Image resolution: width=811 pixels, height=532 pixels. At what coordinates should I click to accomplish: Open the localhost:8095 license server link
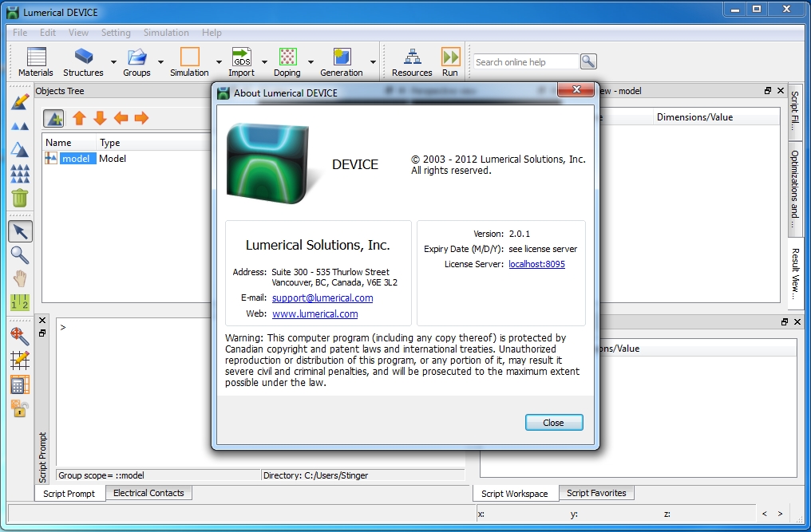coord(537,264)
